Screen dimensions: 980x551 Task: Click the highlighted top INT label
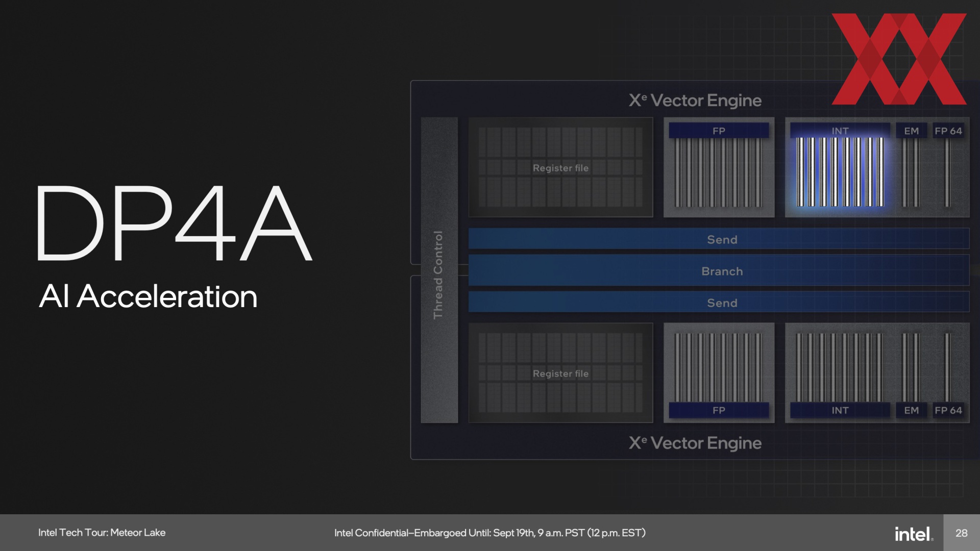(x=840, y=131)
